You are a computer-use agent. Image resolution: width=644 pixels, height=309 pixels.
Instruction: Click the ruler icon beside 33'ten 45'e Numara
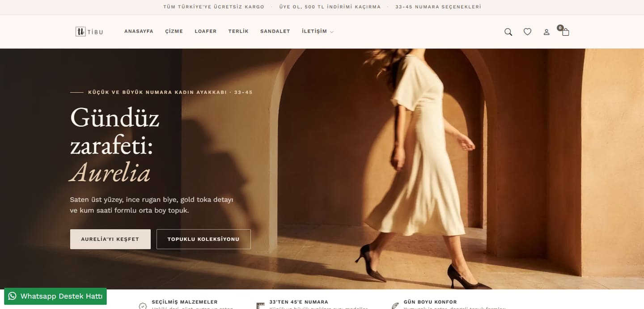(x=261, y=306)
